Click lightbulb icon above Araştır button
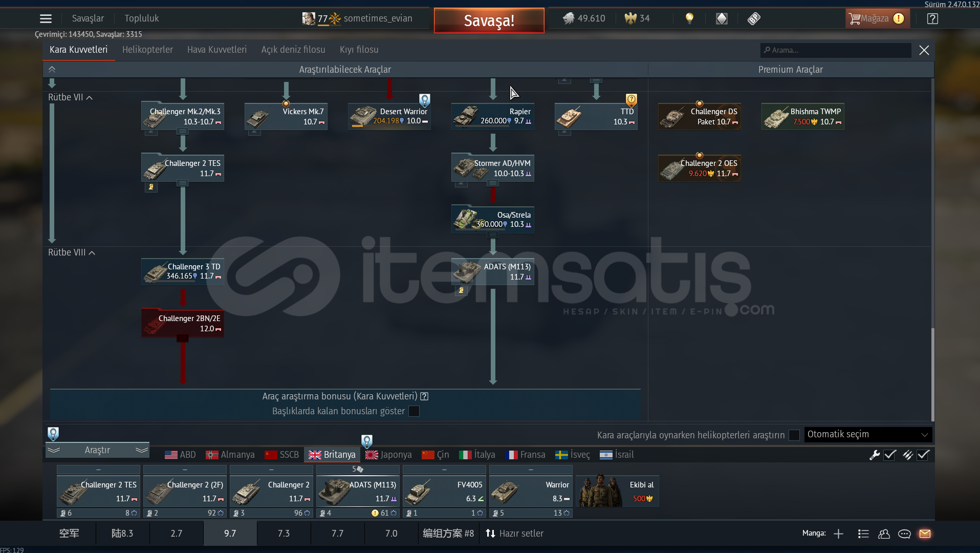 coord(53,434)
